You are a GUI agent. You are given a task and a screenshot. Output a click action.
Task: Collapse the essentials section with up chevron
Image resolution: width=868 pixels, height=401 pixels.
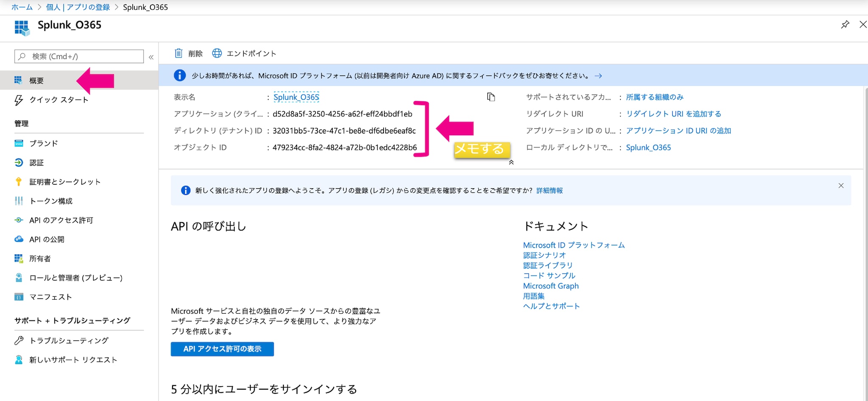[x=511, y=162]
